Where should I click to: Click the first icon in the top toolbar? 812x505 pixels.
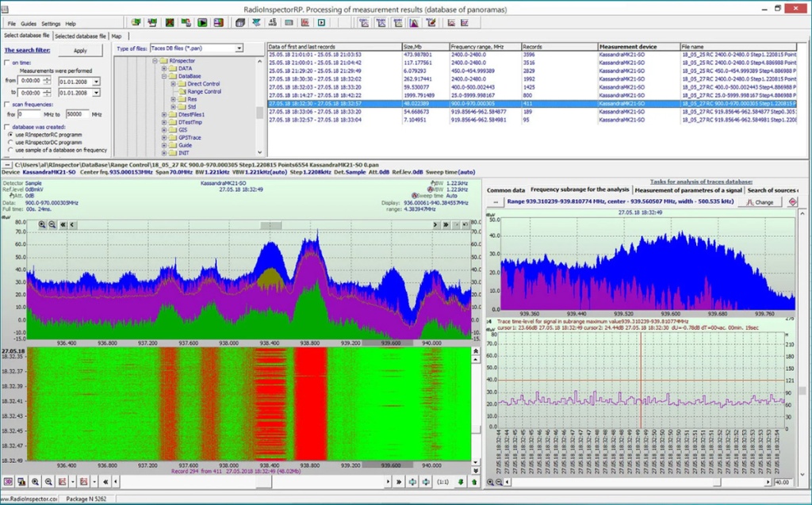click(x=136, y=23)
